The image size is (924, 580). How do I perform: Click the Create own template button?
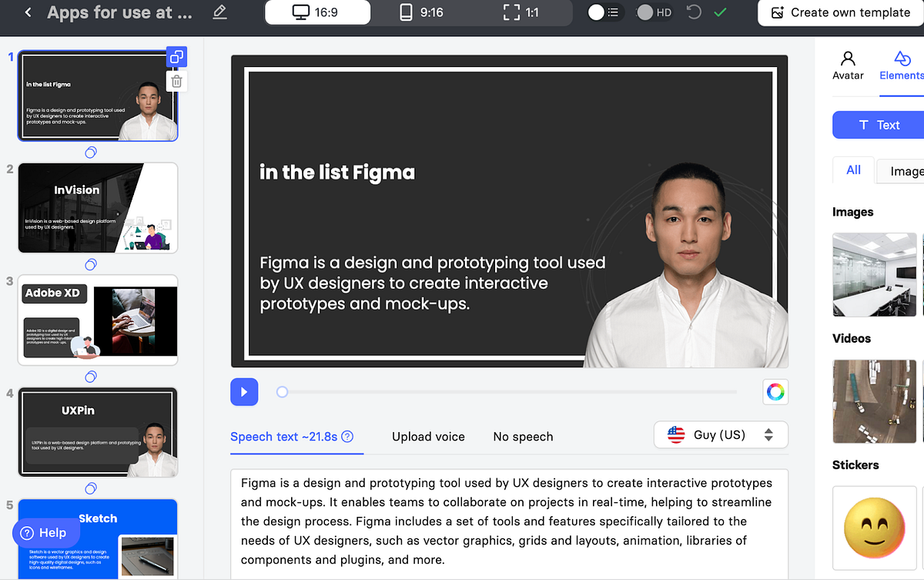coord(841,12)
